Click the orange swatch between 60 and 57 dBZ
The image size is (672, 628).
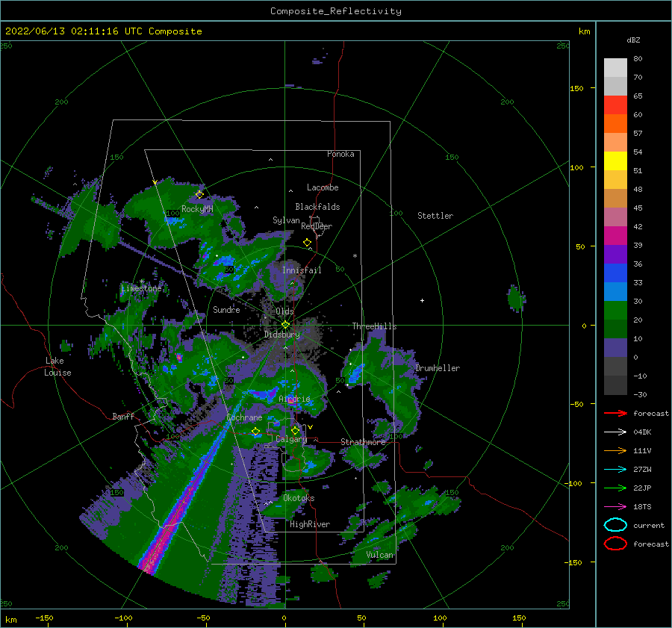[615, 124]
